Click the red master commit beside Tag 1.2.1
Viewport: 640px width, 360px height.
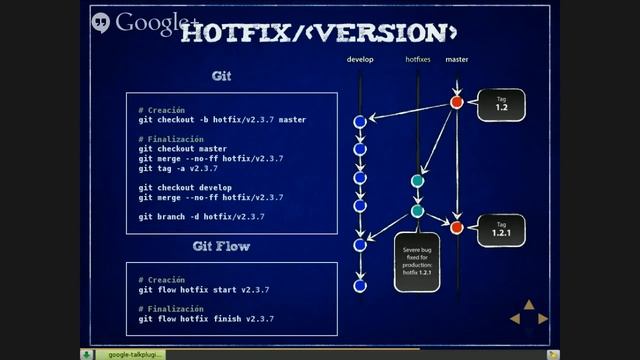pyautogui.click(x=457, y=227)
